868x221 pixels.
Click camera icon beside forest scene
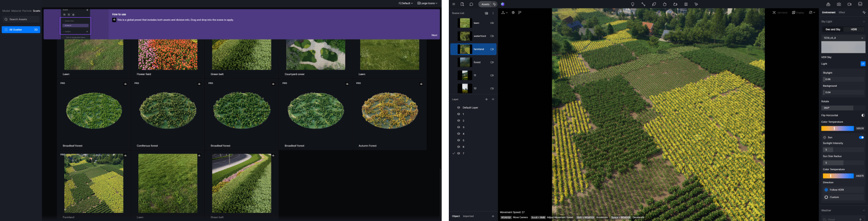point(492,62)
